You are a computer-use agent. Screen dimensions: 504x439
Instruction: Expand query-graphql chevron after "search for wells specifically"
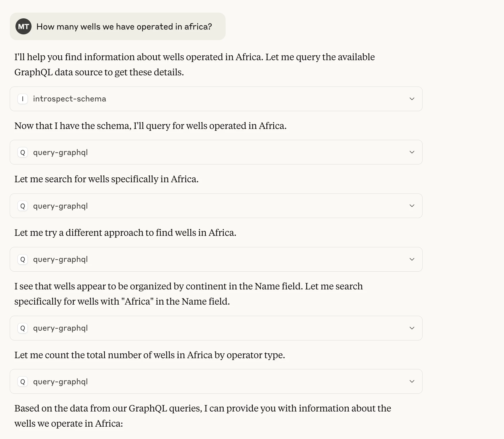coord(412,206)
